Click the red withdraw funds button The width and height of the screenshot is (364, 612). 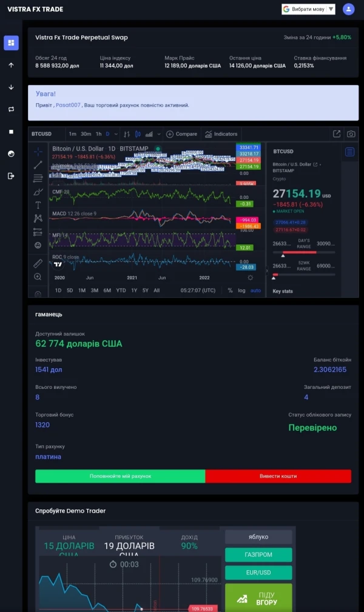coord(278,476)
